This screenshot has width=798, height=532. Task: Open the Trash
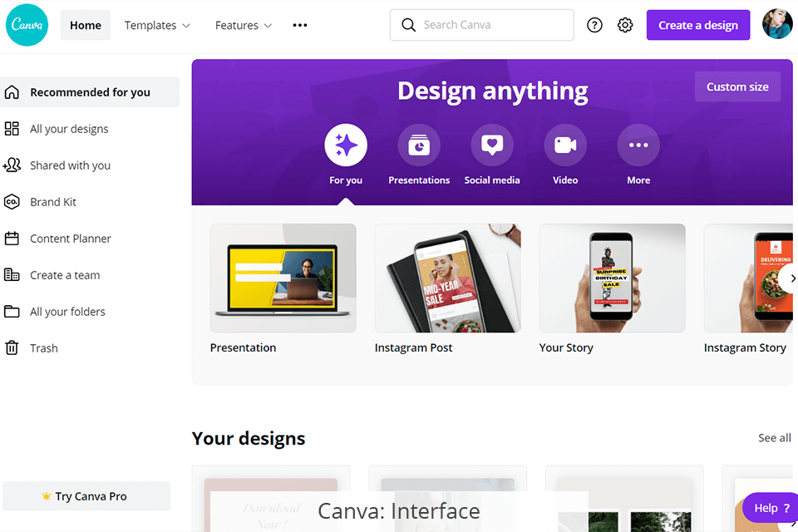(x=44, y=349)
